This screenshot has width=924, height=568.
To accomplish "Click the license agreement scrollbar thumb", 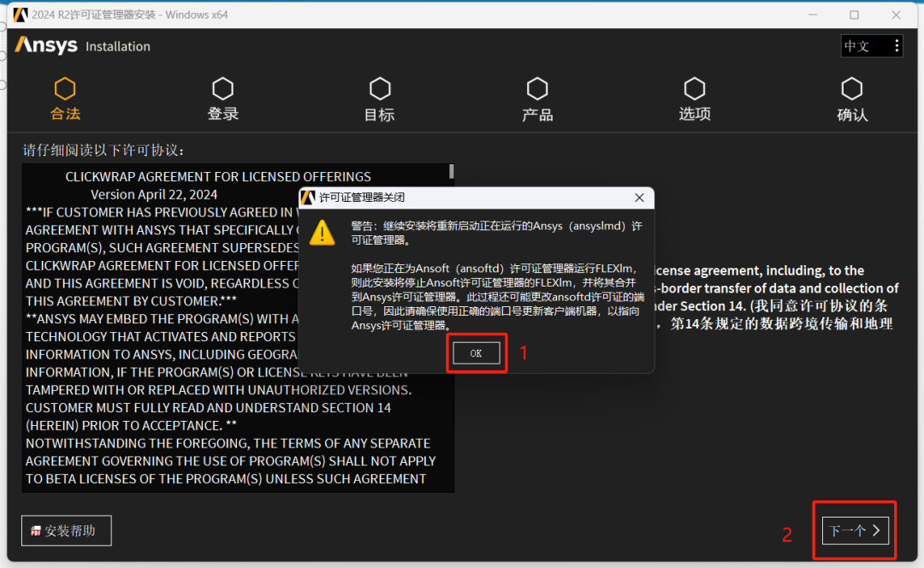I will click(452, 171).
